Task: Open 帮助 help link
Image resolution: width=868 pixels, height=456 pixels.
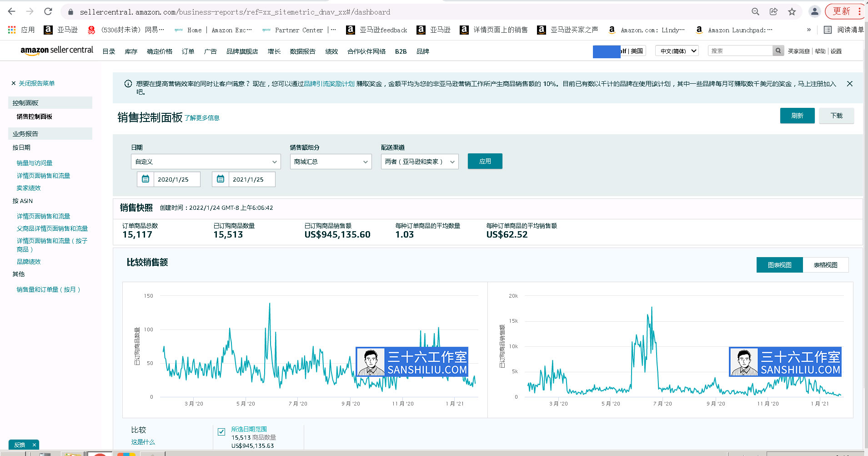Action: (820, 51)
